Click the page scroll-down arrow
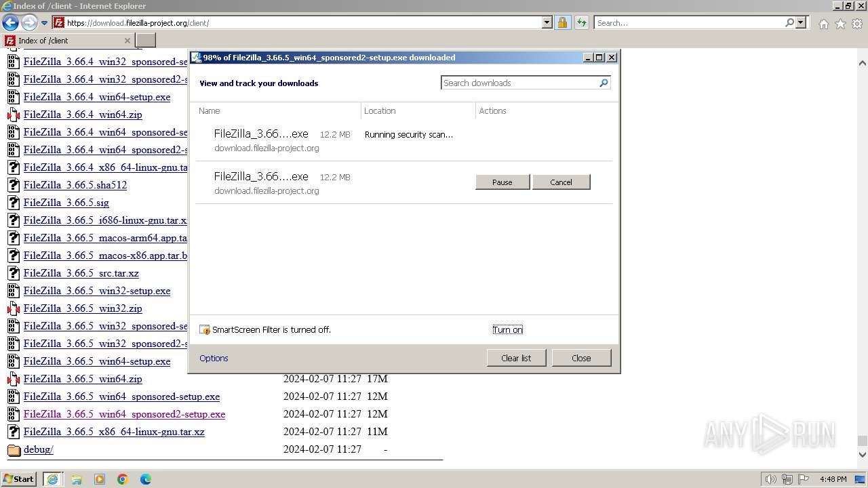 coord(862,454)
